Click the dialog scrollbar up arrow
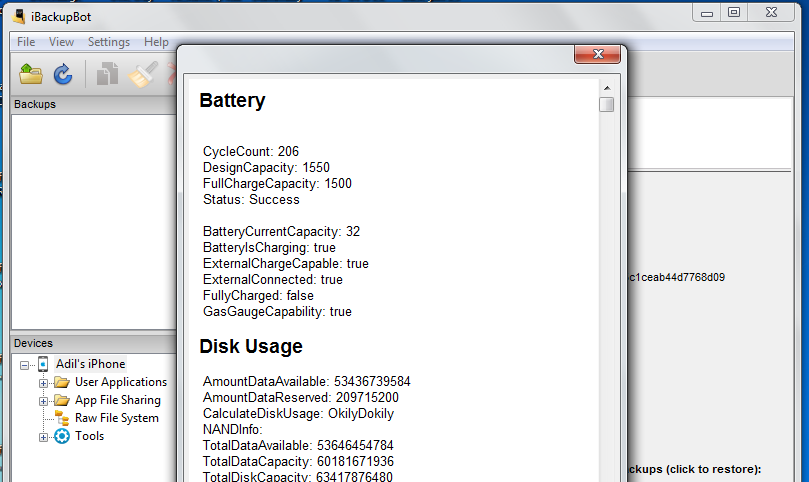The image size is (809, 482). pos(607,88)
